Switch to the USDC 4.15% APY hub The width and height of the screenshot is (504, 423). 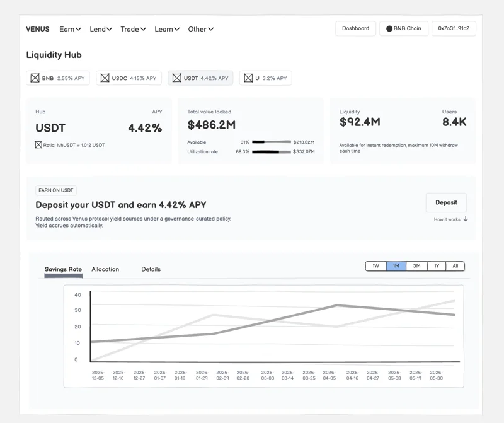coord(129,78)
